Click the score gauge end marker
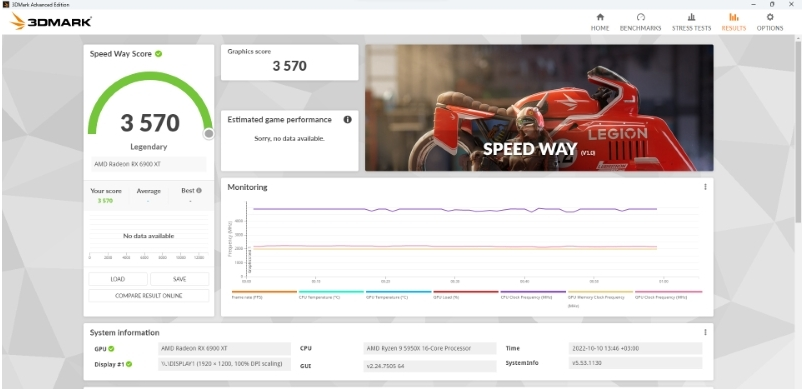This screenshot has width=803, height=389. pyautogui.click(x=208, y=134)
